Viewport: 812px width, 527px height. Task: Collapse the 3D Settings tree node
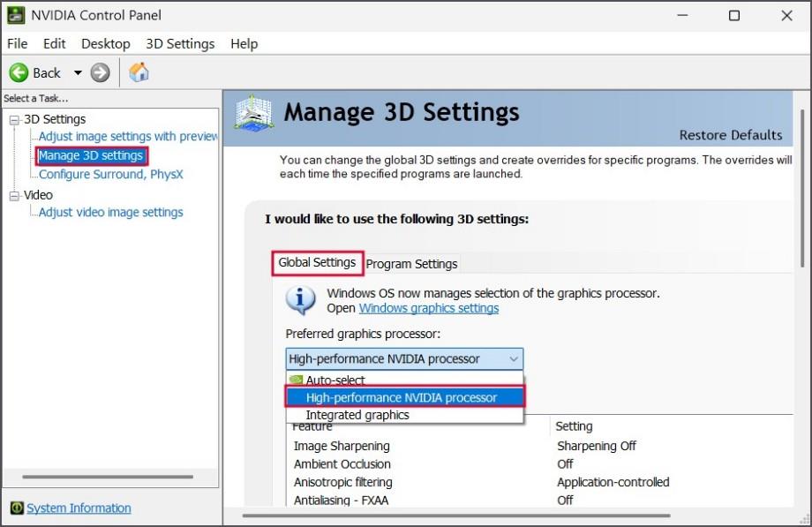[14, 120]
